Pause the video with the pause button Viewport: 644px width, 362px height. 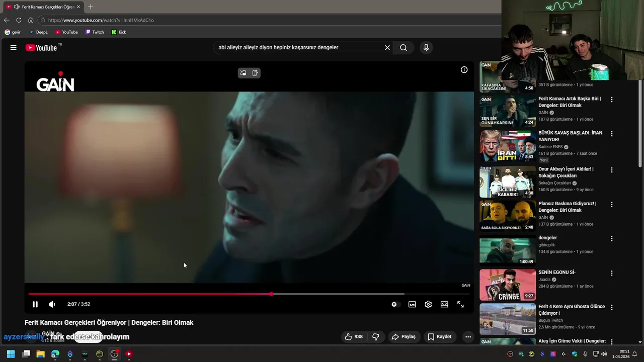35,304
